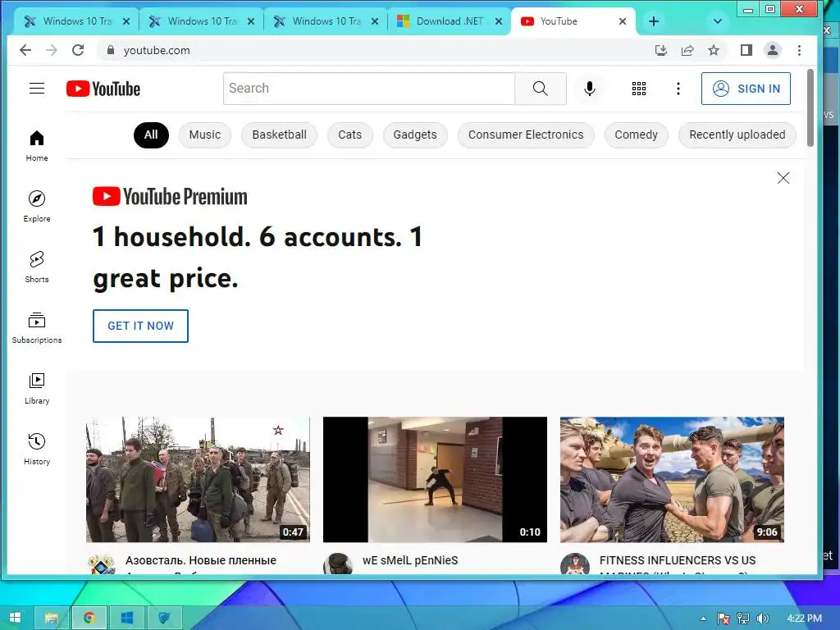The height and width of the screenshot is (630, 840).
Task: Select the Music filter chip
Action: [x=204, y=135]
